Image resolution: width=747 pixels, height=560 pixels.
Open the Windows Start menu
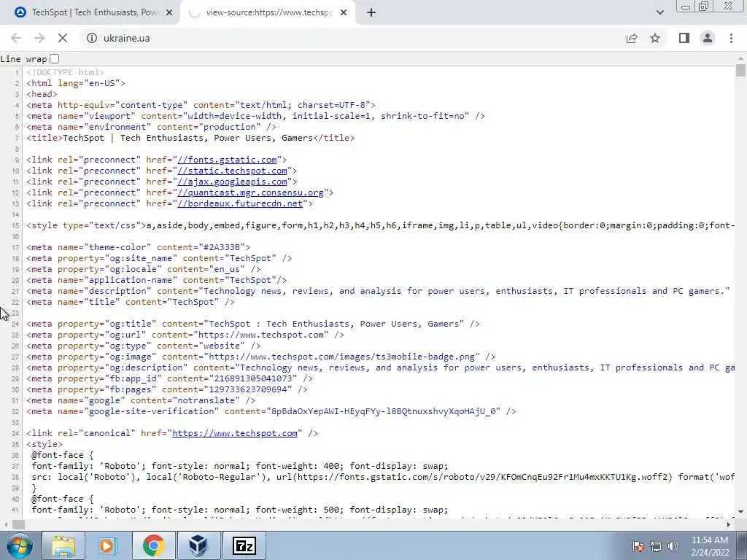(19, 545)
